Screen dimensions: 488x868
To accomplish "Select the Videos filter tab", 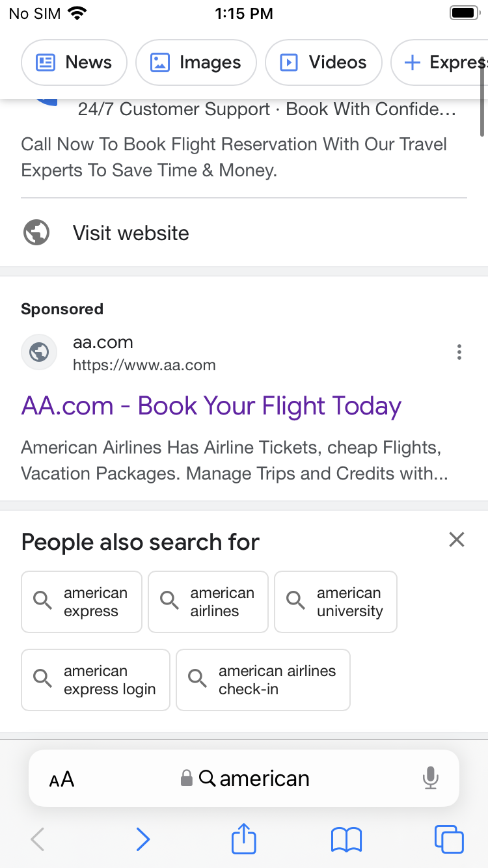I will [x=323, y=62].
